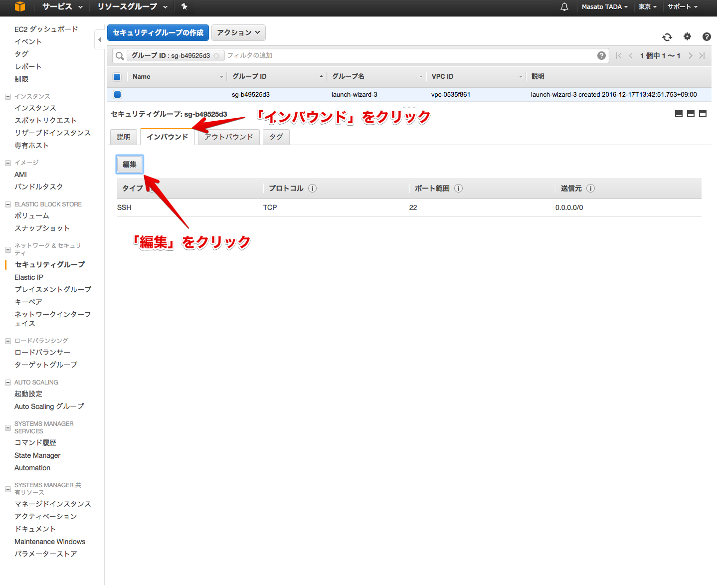Click the pinned shortcut icon in the navigation bar
Image resolution: width=717 pixels, height=588 pixels.
click(183, 7)
